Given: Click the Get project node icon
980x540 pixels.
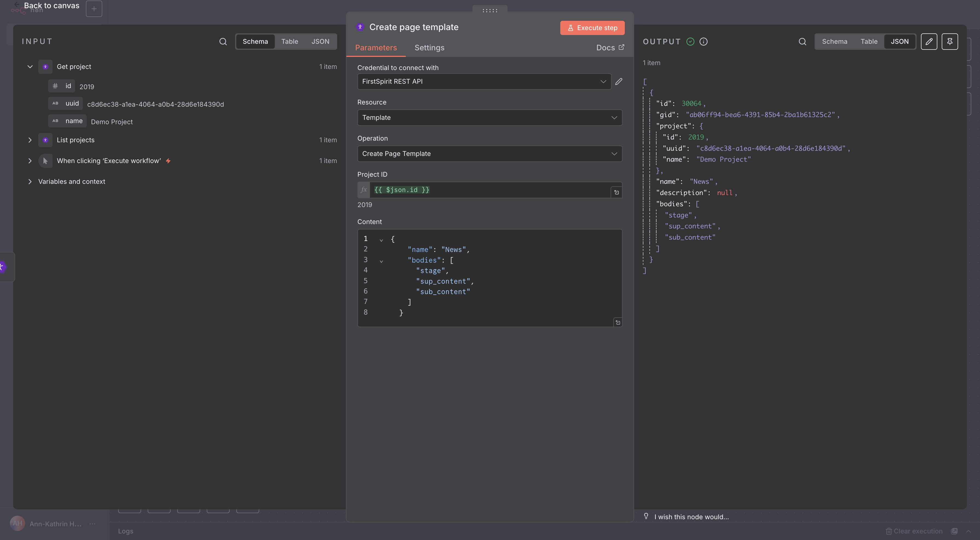Looking at the screenshot, I should [x=45, y=66].
